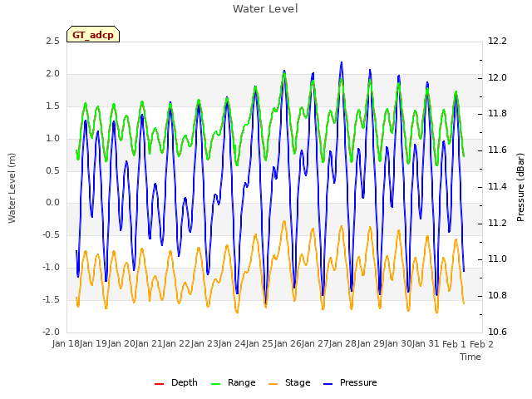Click the 11.8 pressure axis value

click(497, 114)
